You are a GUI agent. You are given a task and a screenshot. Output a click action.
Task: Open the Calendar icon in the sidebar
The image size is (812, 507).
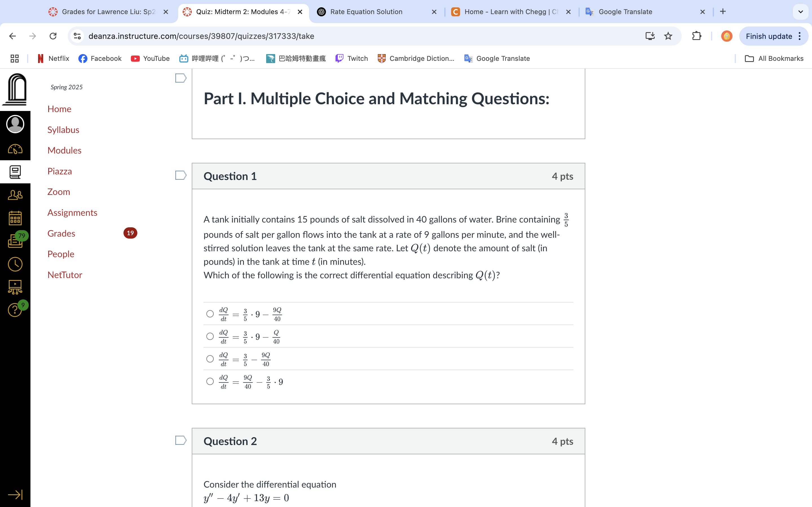pos(15,218)
